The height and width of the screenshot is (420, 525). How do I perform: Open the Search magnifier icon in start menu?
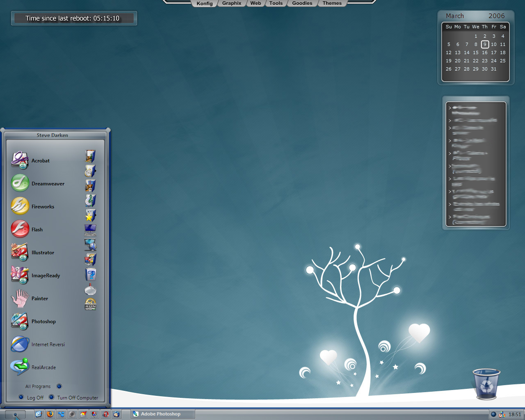[x=90, y=290]
